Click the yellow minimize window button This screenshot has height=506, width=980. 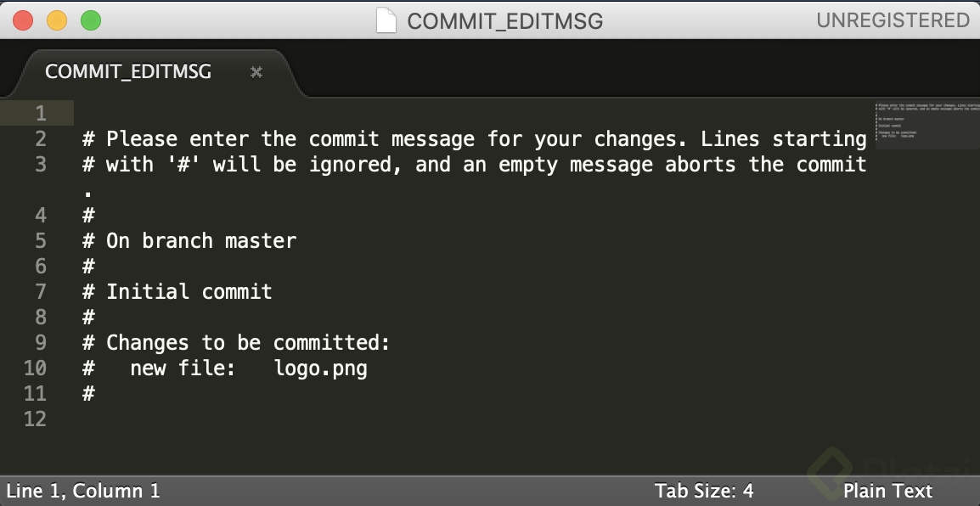[57, 20]
